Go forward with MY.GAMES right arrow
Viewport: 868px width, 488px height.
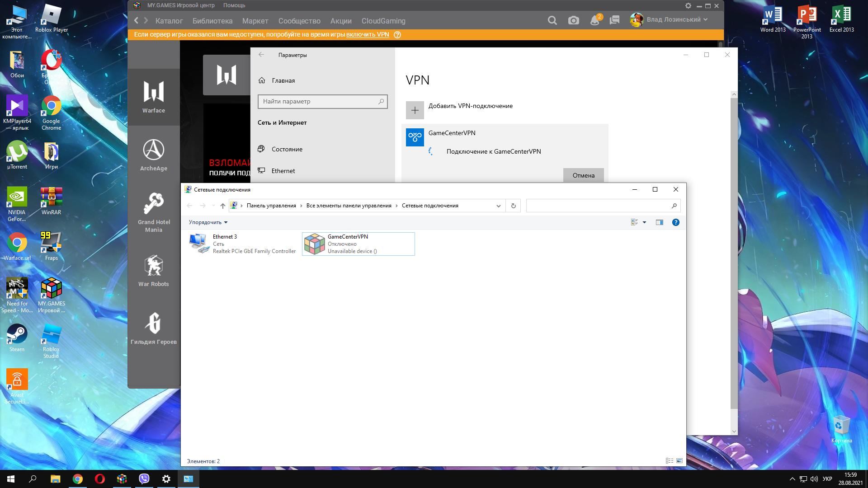pyautogui.click(x=146, y=20)
